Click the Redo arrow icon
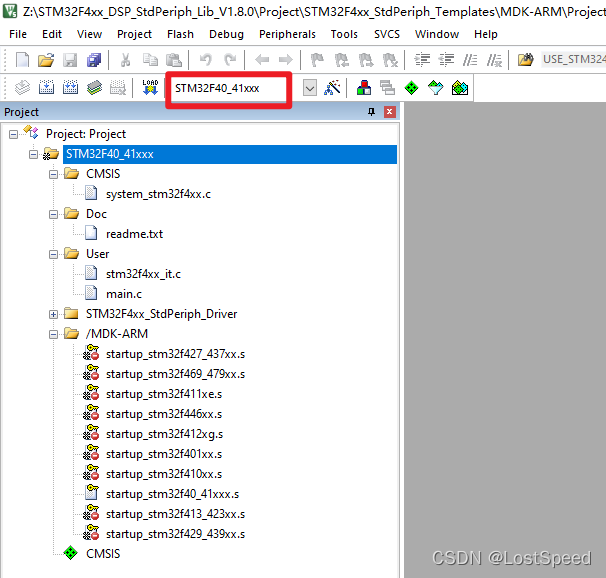This screenshot has height=578, width=606. [x=230, y=60]
